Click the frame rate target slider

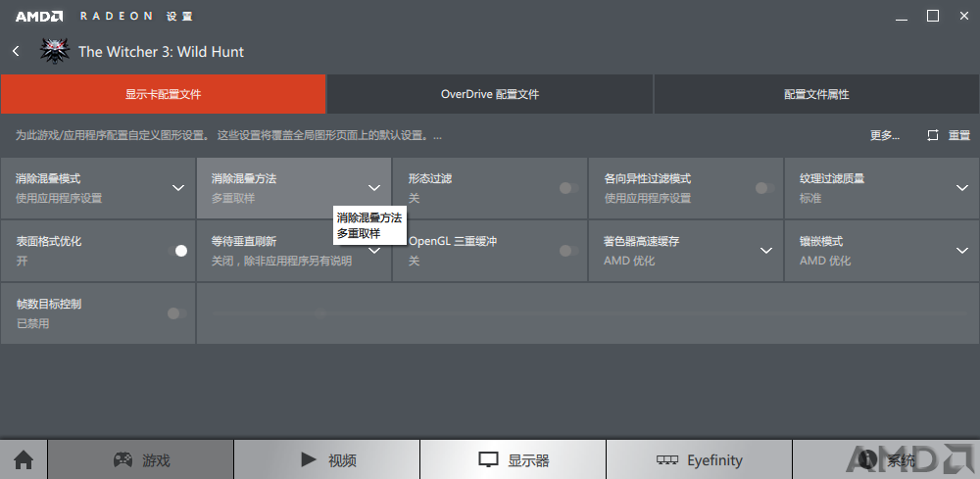coord(587,312)
